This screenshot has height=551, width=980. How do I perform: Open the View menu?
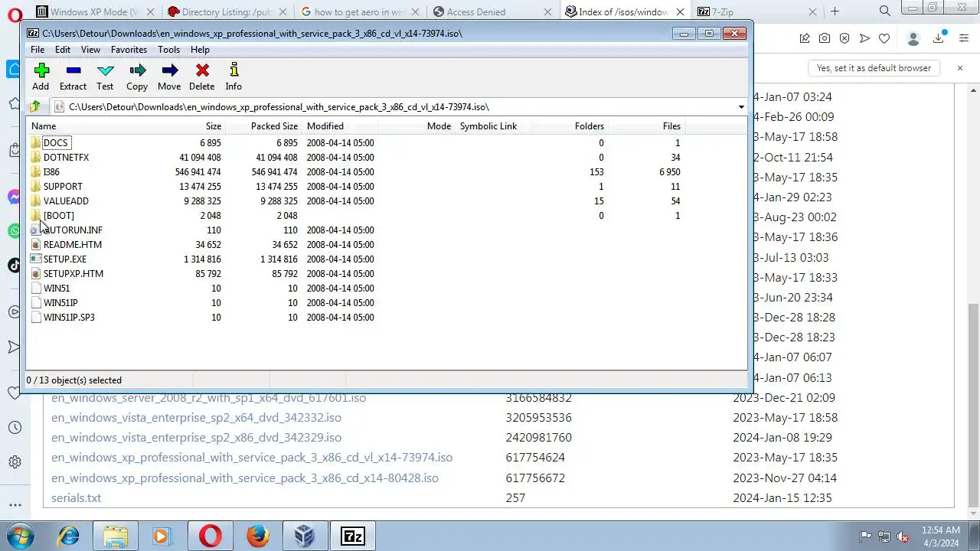pyautogui.click(x=90, y=50)
